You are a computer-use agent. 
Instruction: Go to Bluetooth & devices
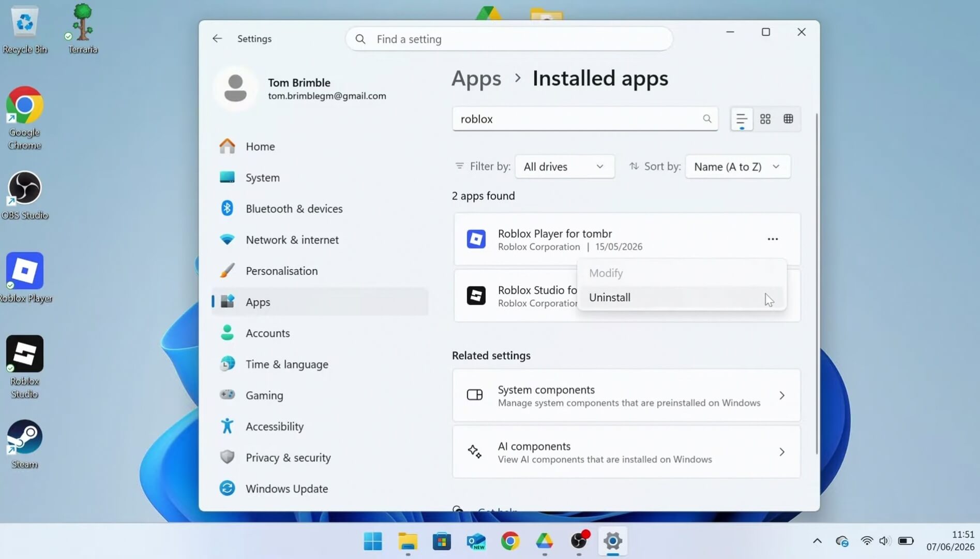[320, 209]
